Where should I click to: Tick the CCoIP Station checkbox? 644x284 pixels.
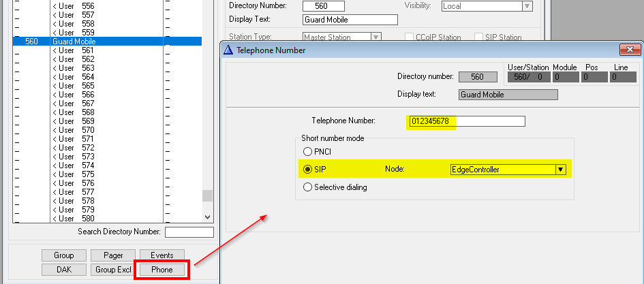click(x=409, y=37)
